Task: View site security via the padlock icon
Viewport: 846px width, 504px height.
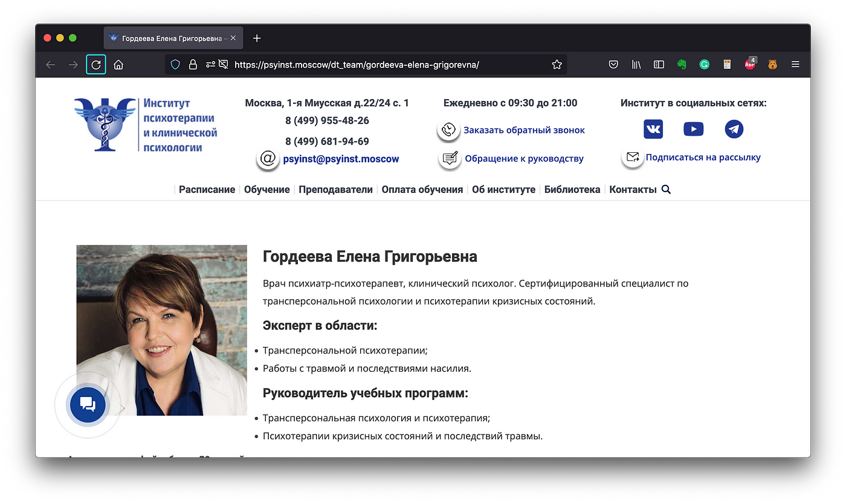Action: 193,65
